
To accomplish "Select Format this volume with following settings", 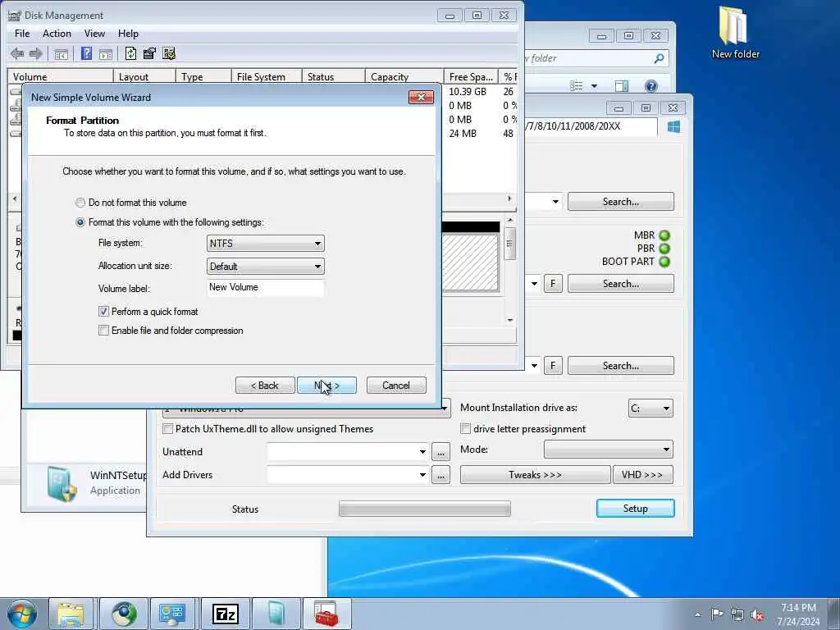I will [80, 222].
